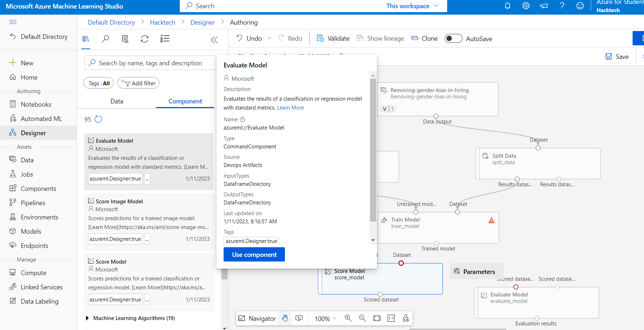Open the submitted jobs panel icon
This screenshot has width=644, height=330.
point(125,39)
